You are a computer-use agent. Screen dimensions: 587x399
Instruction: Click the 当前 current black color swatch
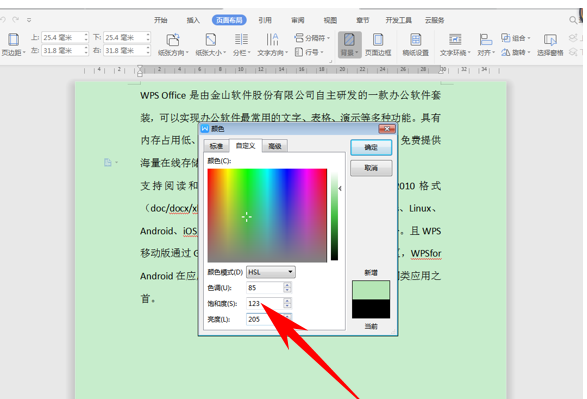371,309
